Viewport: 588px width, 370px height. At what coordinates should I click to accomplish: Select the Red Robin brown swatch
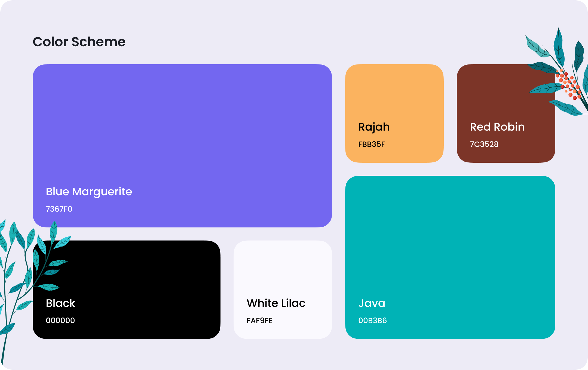[x=506, y=113]
